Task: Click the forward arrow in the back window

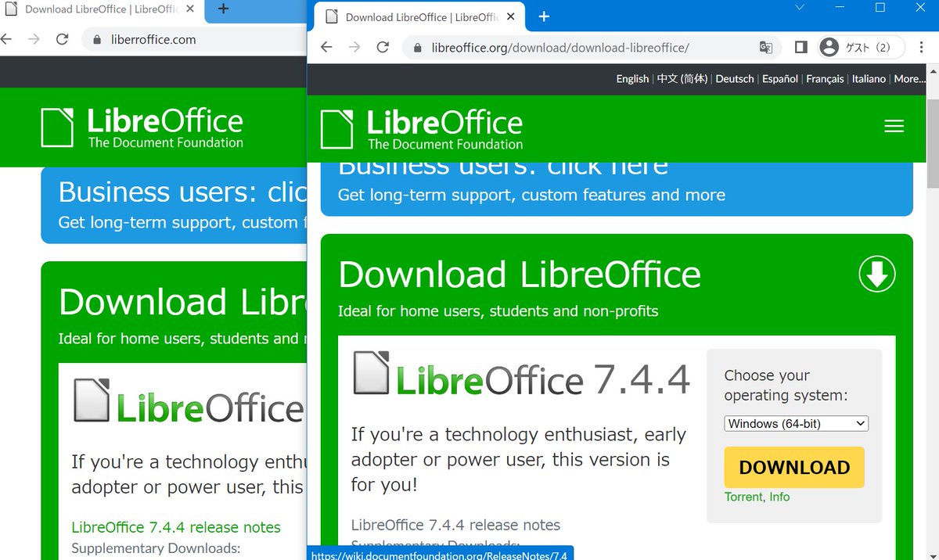Action: [x=34, y=39]
